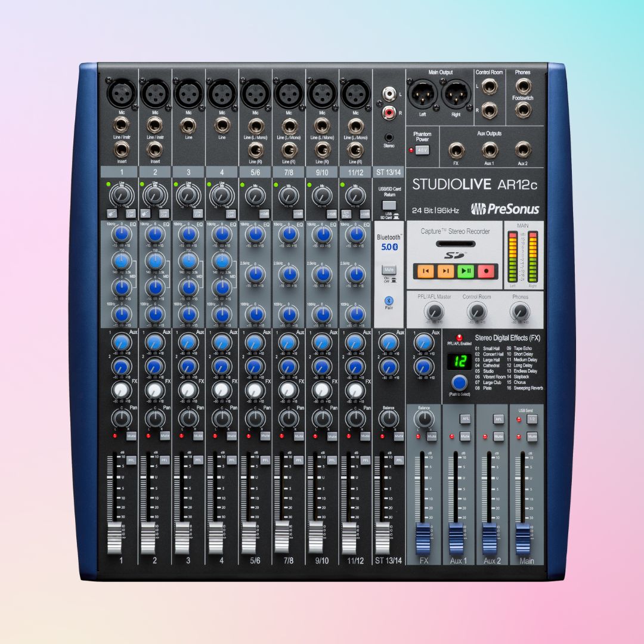Grab the ST 13/14 channel fader
The width and height of the screenshot is (644, 644).
pyautogui.click(x=382, y=538)
